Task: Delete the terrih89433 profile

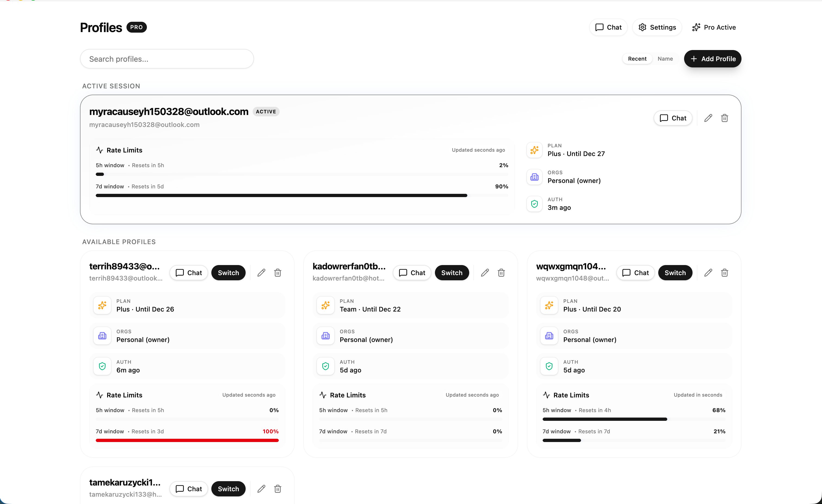Action: pos(277,273)
